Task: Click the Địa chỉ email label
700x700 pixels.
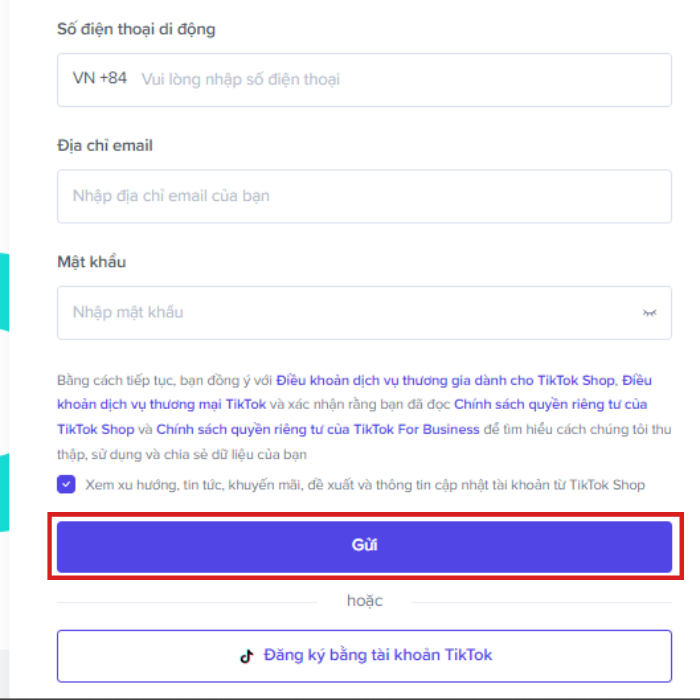Action: (x=105, y=146)
